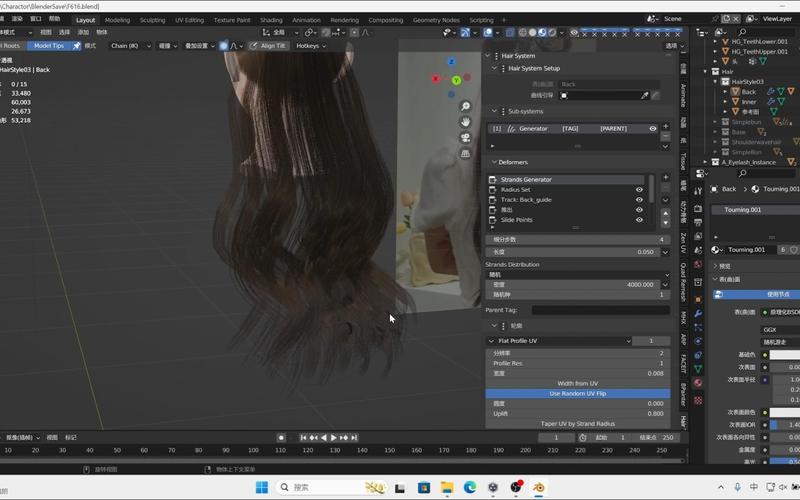800x500 pixels.
Task: Pin the Model Tips button
Action: point(76,46)
